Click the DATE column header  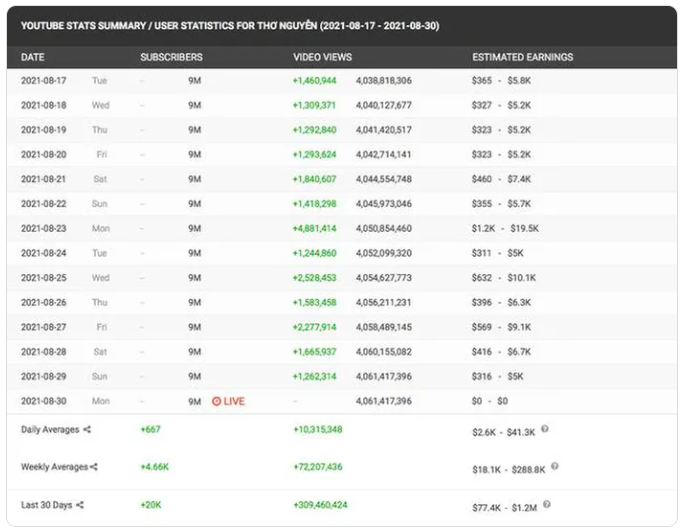click(x=33, y=57)
